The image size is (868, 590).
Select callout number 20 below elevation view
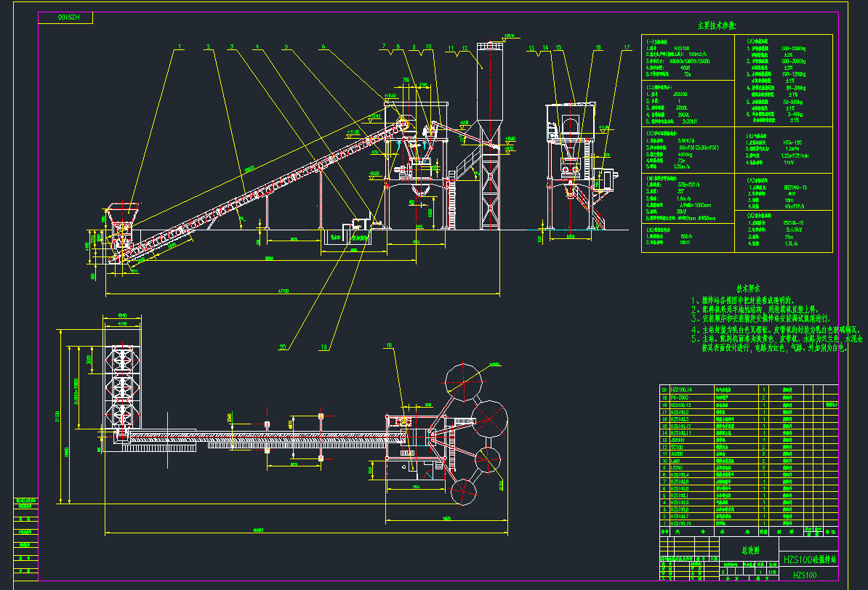(x=282, y=347)
